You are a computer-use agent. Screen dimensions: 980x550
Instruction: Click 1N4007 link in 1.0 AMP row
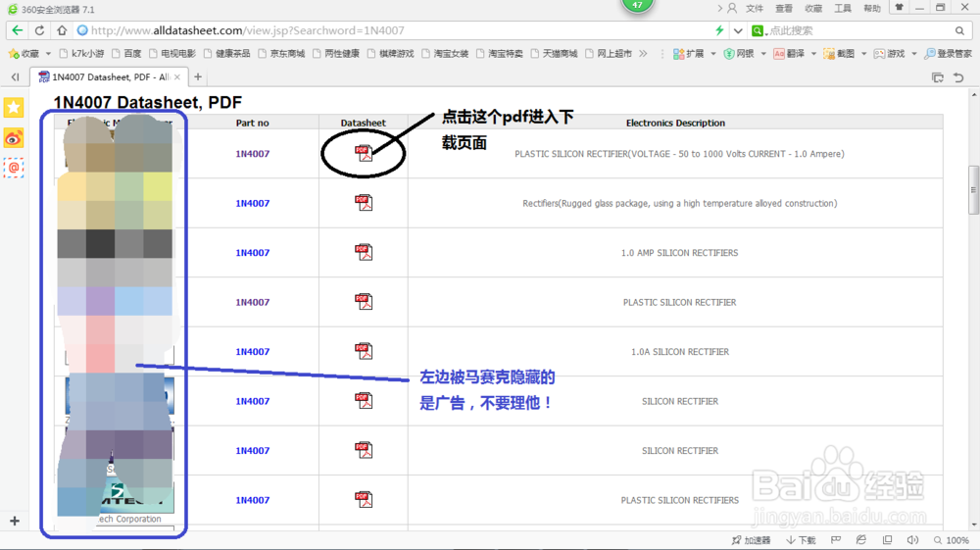[x=253, y=253]
